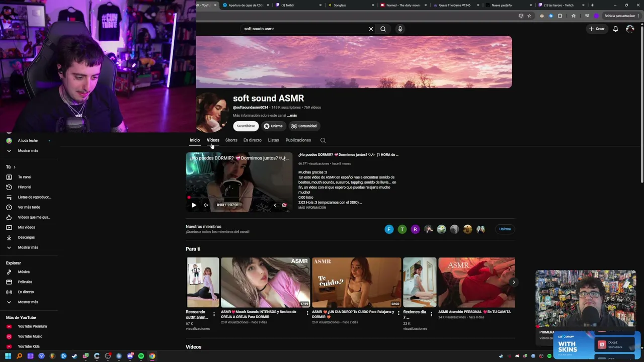
Task: Open Vídeos que me gustan
Action: [29, 217]
